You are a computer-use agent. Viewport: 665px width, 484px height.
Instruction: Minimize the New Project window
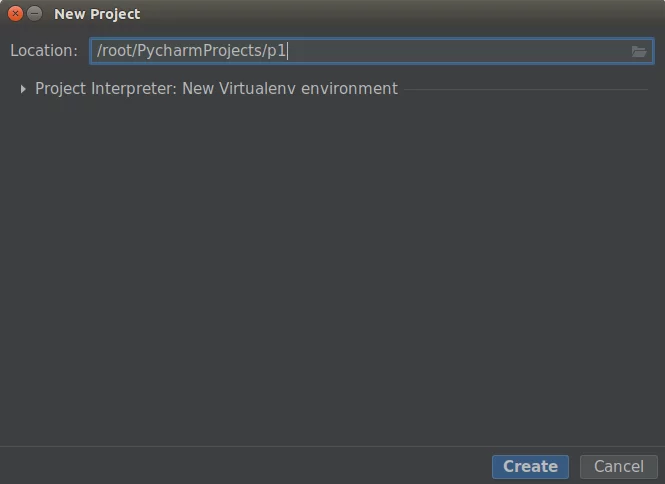tap(35, 14)
